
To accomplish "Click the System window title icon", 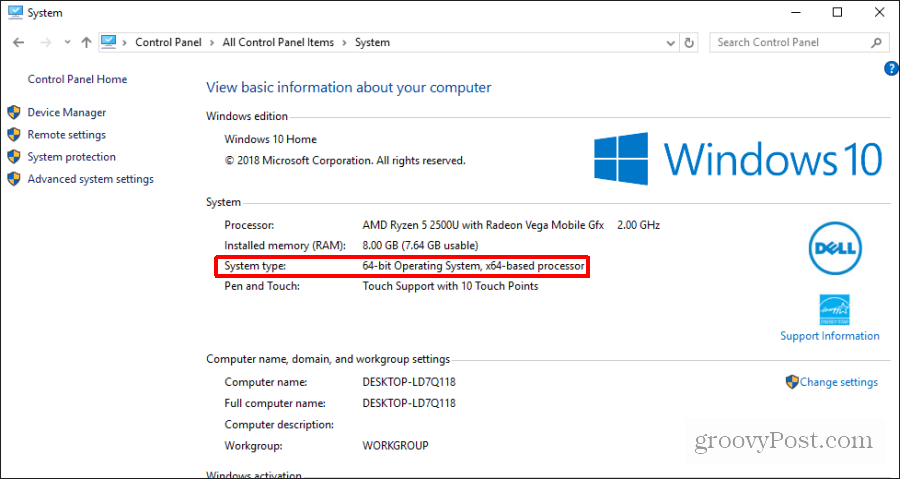I will coord(15,12).
